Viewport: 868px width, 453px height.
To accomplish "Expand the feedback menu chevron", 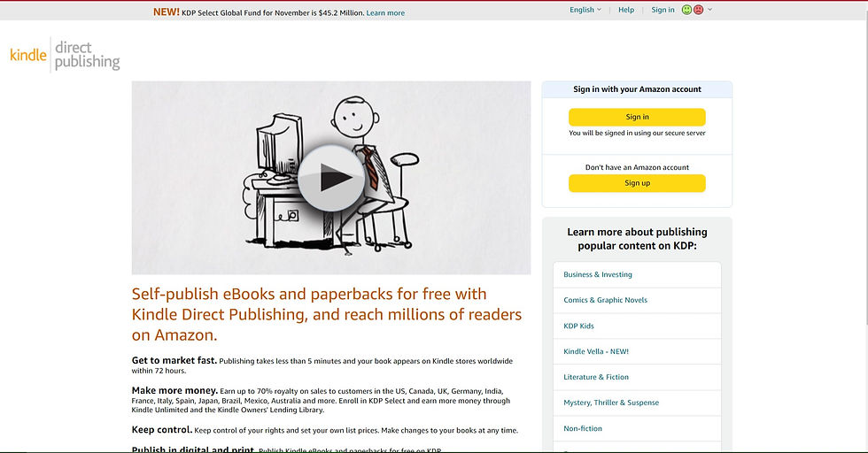I will click(x=710, y=10).
